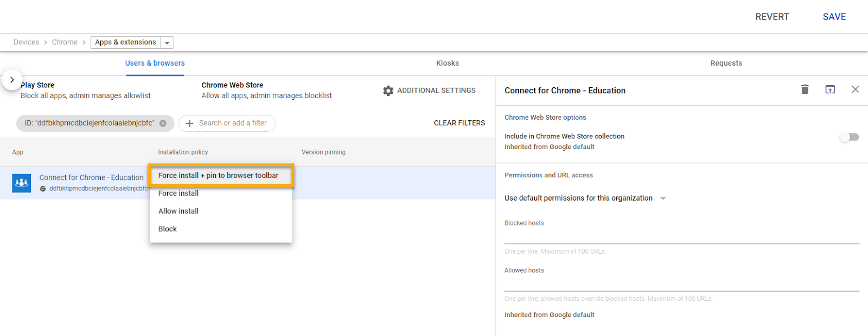The image size is (868, 336).
Task: Click the Blocked hosts input field
Action: (682, 237)
